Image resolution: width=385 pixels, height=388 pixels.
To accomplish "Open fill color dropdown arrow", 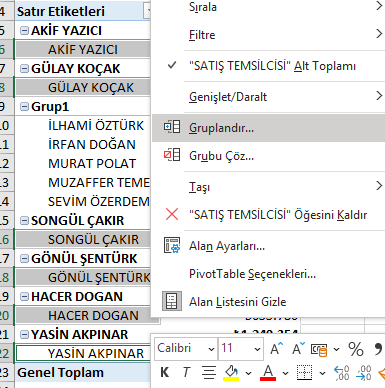I will pyautogui.click(x=248, y=373).
